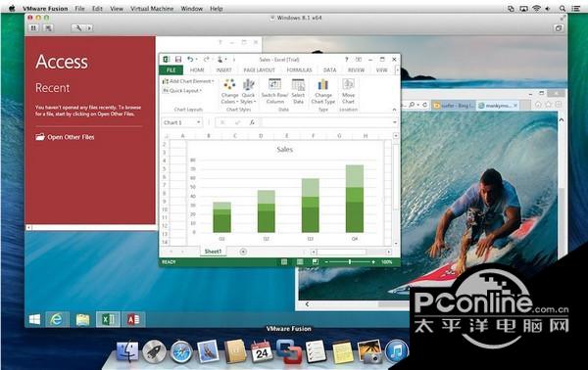Click inside the Excel formula bar field
Image resolution: width=588 pixels, height=370 pixels.
pos(326,122)
